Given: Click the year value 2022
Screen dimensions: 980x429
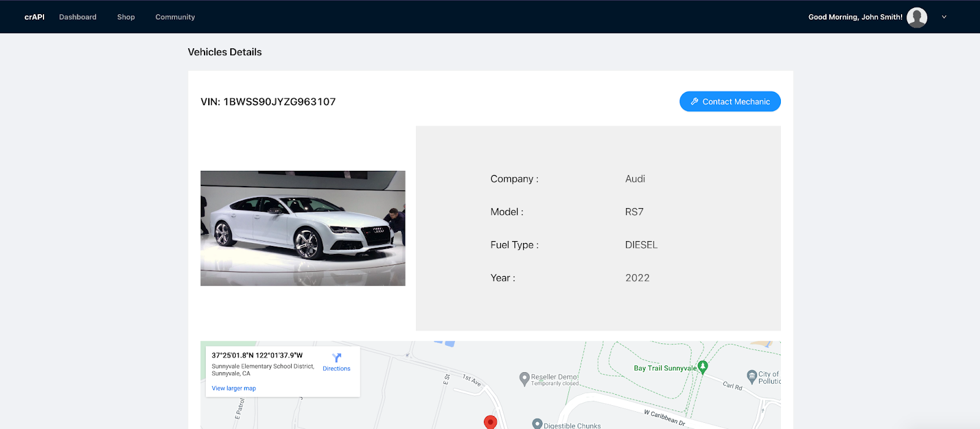Looking at the screenshot, I should coord(637,278).
